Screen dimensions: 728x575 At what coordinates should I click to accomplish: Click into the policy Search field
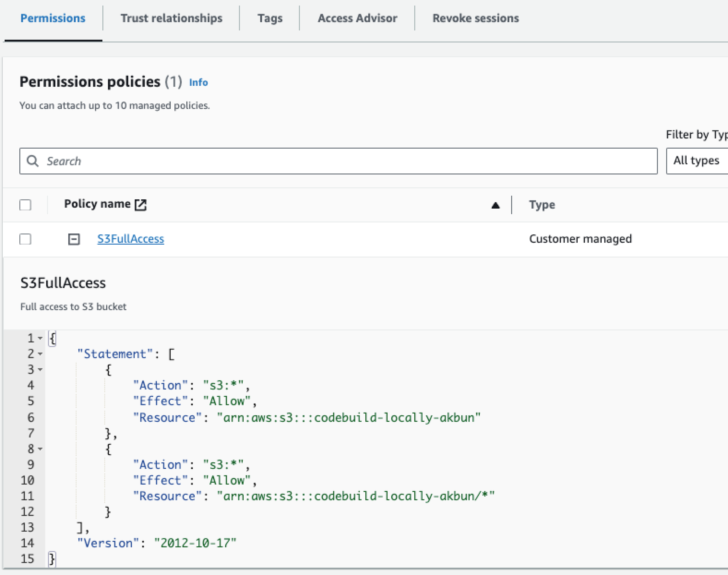click(x=337, y=161)
